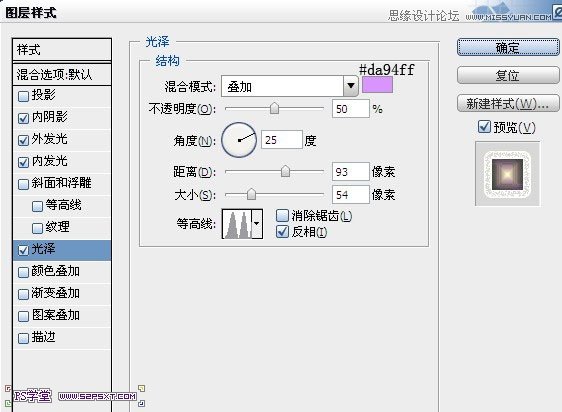Image resolution: width=562 pixels, height=412 pixels.
Task: Click the contour curve thumbnail
Action: [x=237, y=224]
